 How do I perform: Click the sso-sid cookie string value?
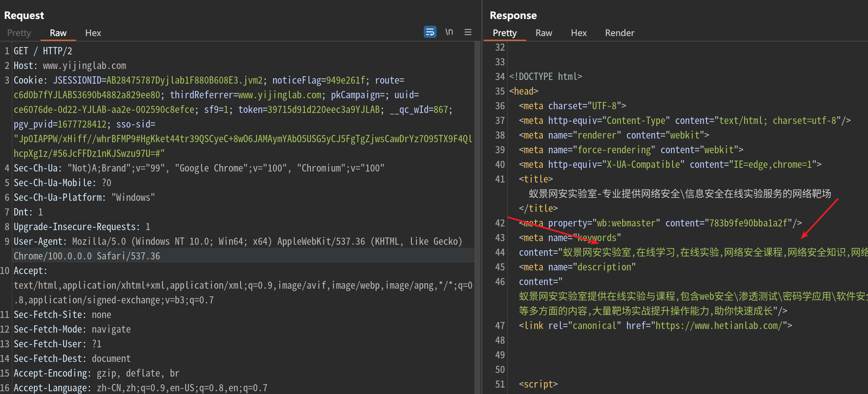click(x=243, y=146)
